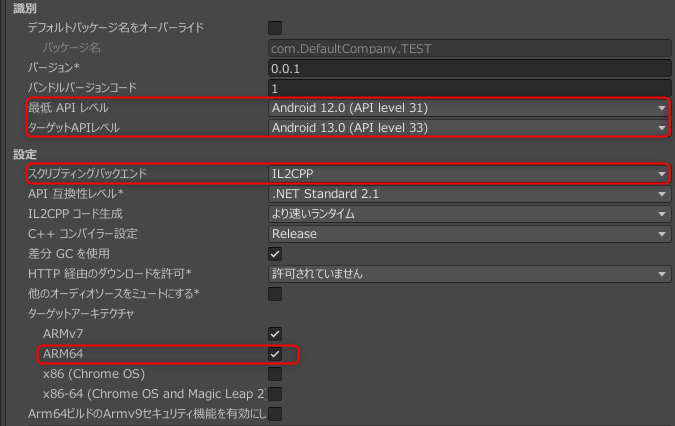Enable 他のオーディオソースをミュートにする checkbox
The height and width of the screenshot is (426, 675).
(x=275, y=294)
